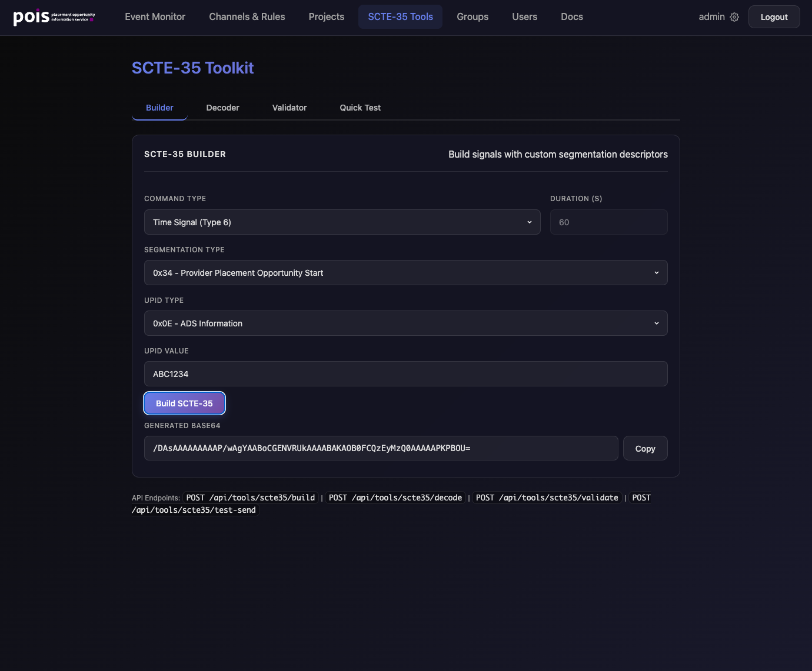Switch to the Builder tab
This screenshot has height=671, width=812.
pyautogui.click(x=159, y=108)
